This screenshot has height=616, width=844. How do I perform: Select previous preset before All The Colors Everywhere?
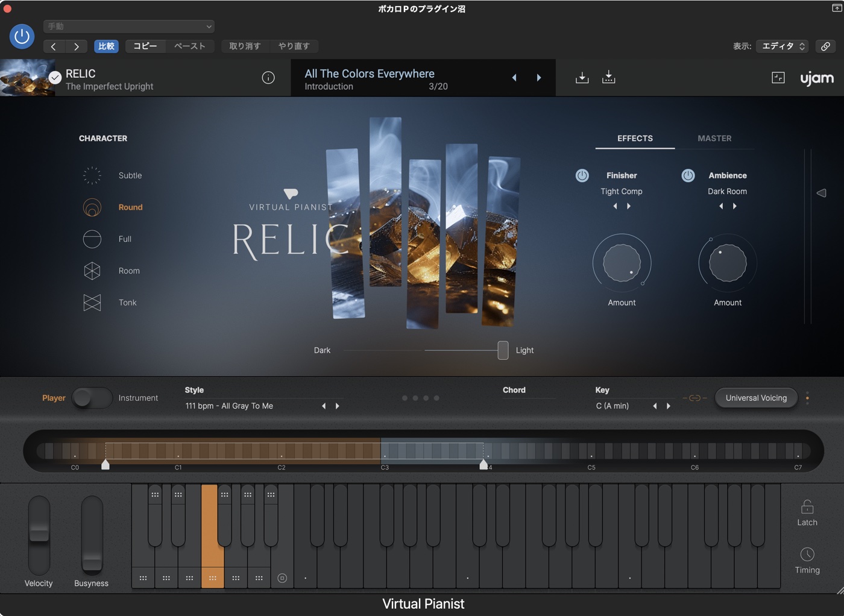point(514,78)
